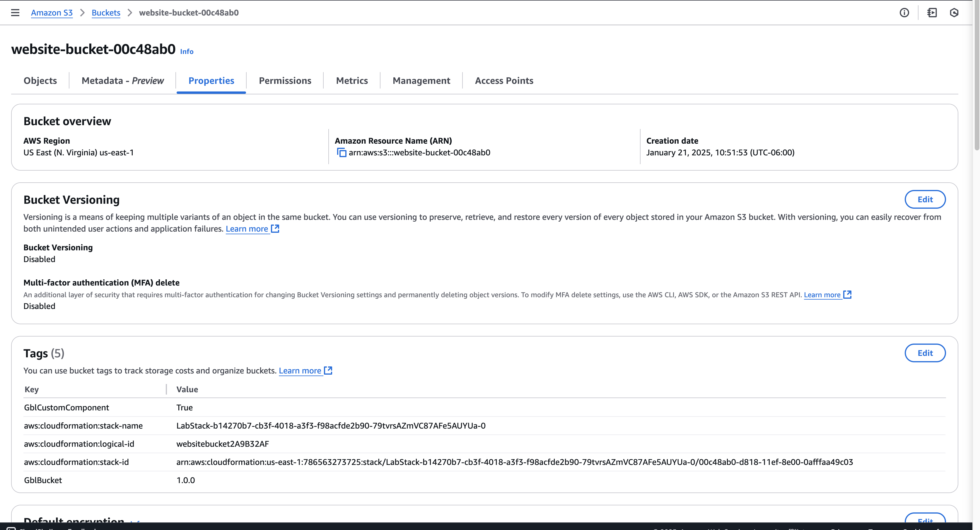Click the hexagon settings icon in header
The height and width of the screenshot is (530, 980).
point(954,13)
